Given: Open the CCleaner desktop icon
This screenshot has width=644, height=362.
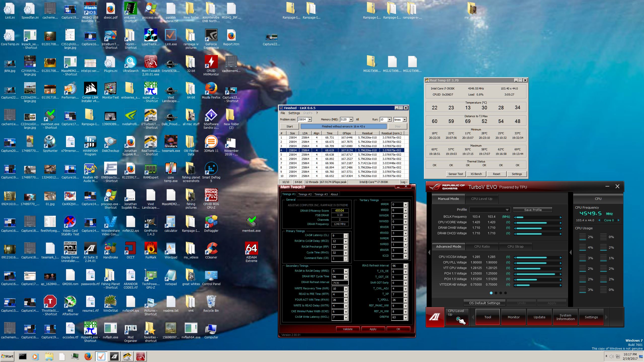Looking at the screenshot, I should pyautogui.click(x=211, y=250).
